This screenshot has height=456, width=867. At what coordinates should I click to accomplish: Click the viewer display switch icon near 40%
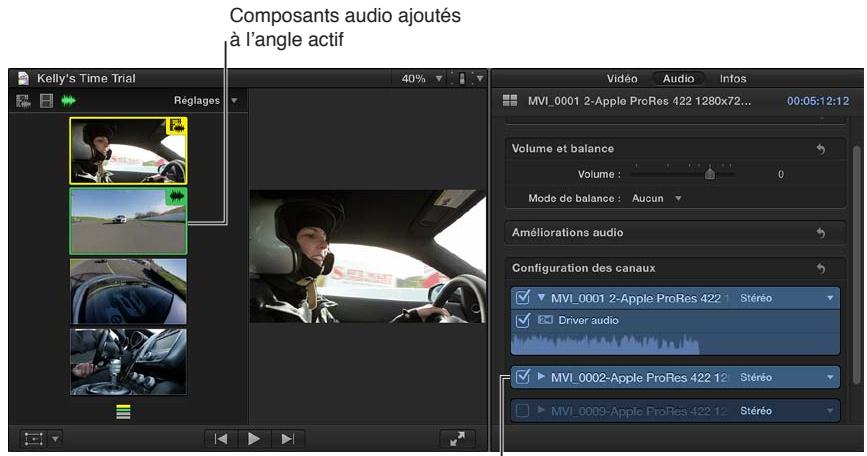coord(462,78)
